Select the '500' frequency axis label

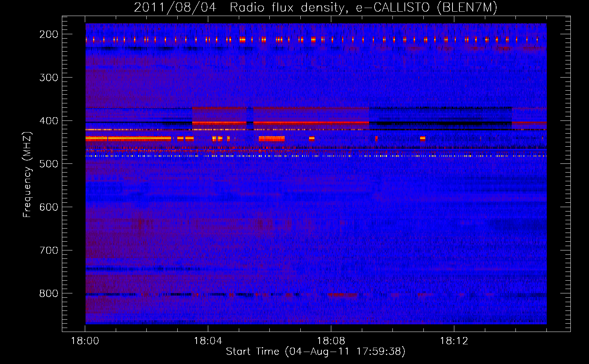click(49, 164)
